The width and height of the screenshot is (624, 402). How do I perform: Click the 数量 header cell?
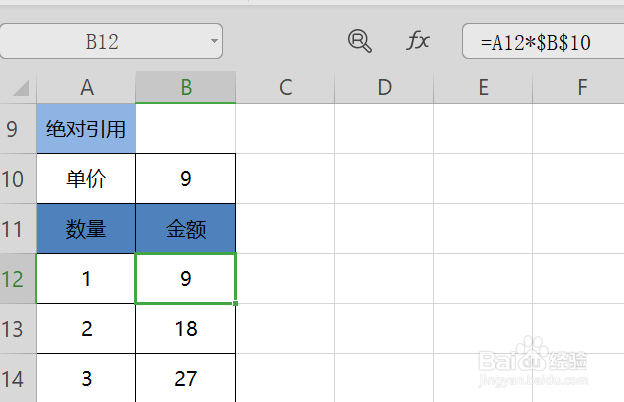coord(86,229)
